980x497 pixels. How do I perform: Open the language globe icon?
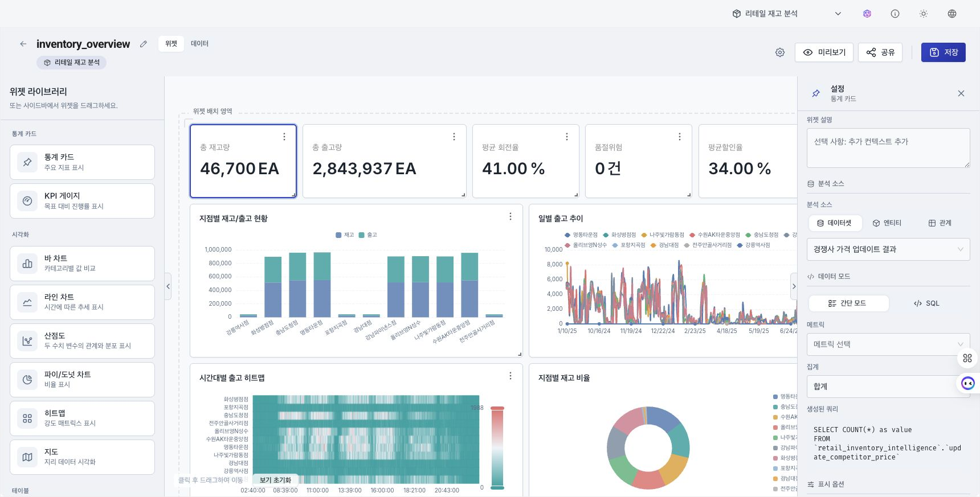tap(952, 14)
